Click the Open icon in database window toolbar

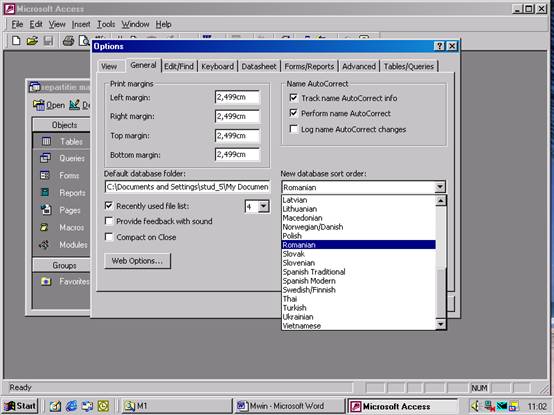tap(39, 105)
